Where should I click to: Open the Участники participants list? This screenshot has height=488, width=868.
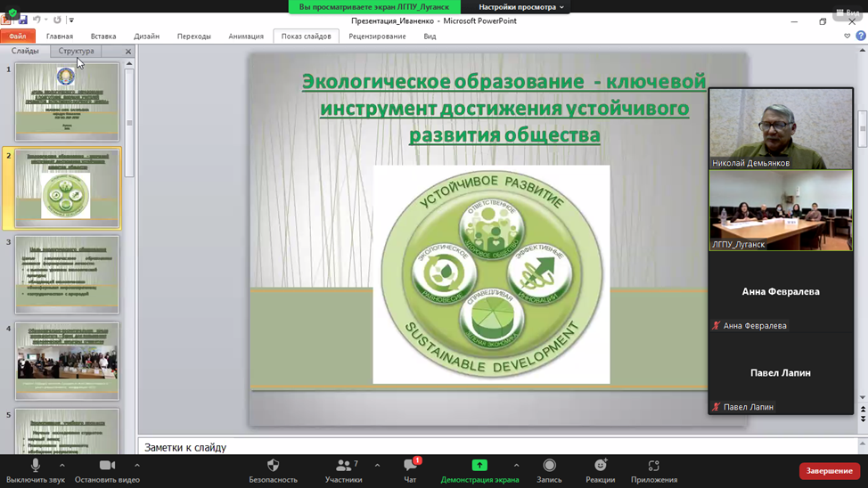(x=343, y=466)
